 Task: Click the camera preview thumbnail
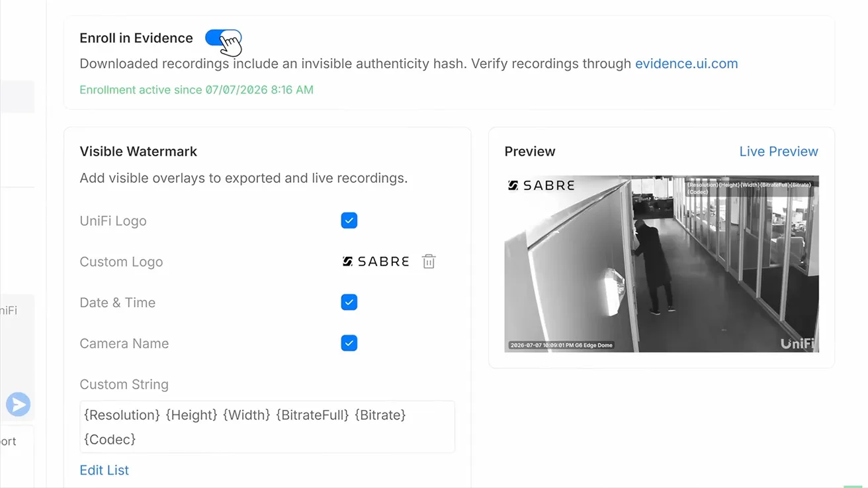pyautogui.click(x=662, y=264)
